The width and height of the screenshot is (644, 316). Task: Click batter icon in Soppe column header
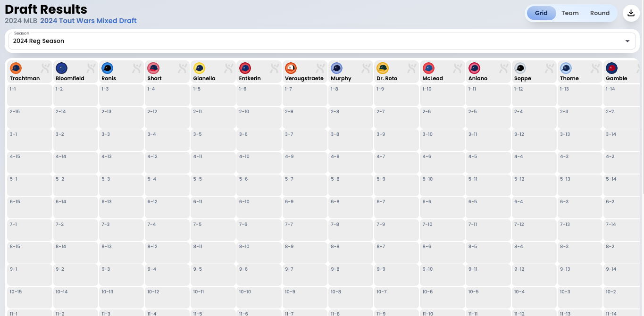[550, 68]
